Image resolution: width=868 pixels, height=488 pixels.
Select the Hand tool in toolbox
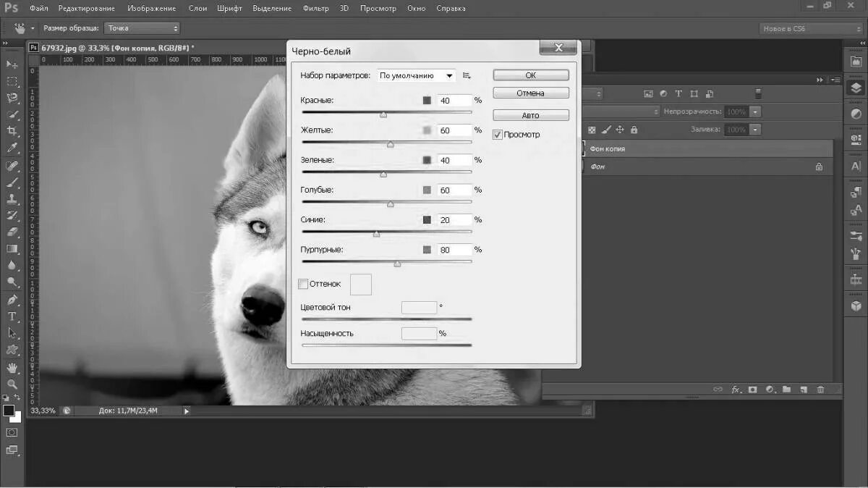coord(12,368)
